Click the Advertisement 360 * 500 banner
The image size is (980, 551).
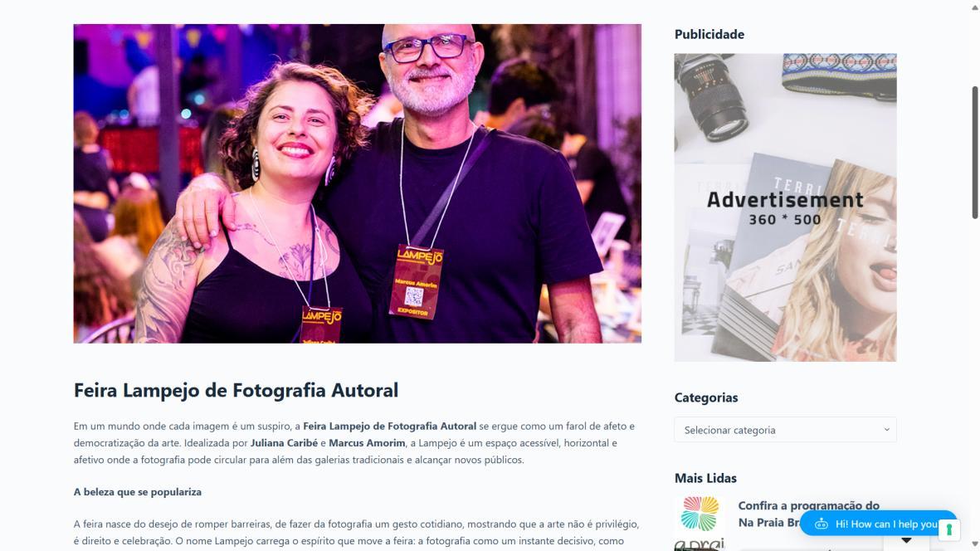785,207
